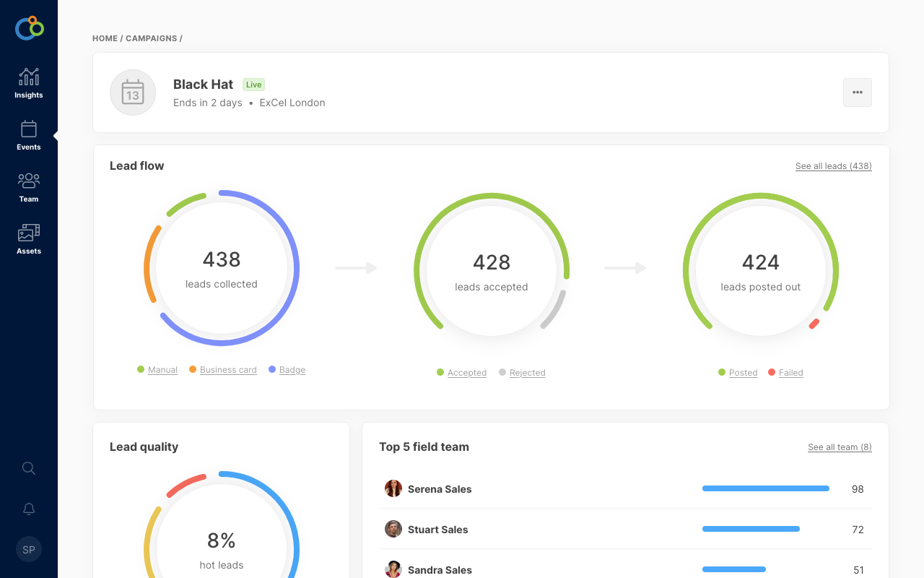The width and height of the screenshot is (924, 578).
Task: Click the orange Business card legend dot
Action: tap(193, 369)
